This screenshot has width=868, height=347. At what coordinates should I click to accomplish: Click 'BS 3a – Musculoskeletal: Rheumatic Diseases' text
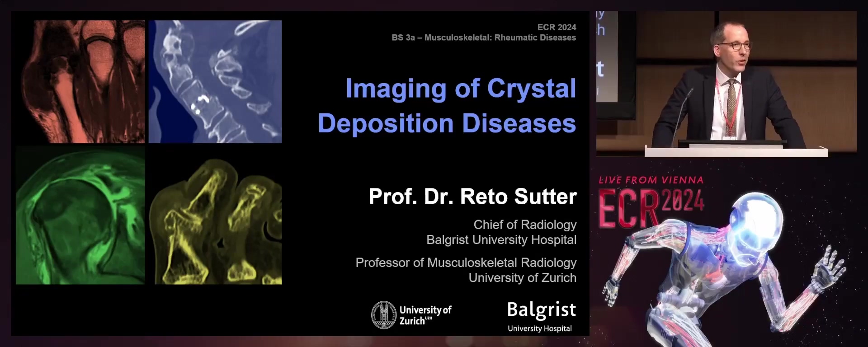point(484,38)
